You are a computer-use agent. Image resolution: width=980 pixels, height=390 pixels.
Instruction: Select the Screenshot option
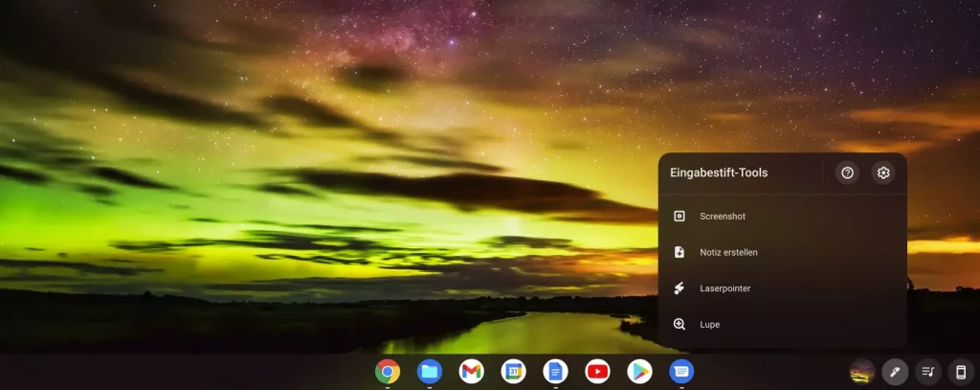click(783, 216)
